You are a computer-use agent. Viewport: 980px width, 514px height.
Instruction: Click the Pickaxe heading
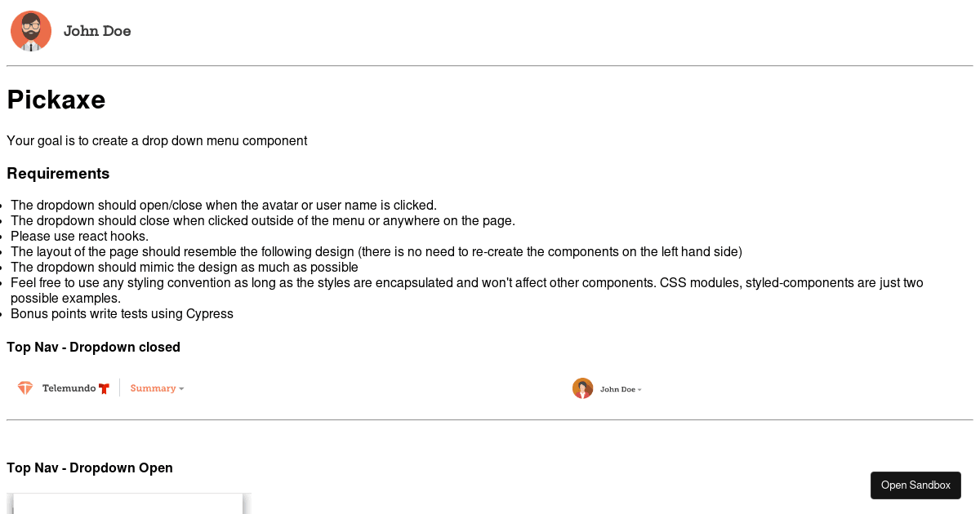tap(56, 100)
